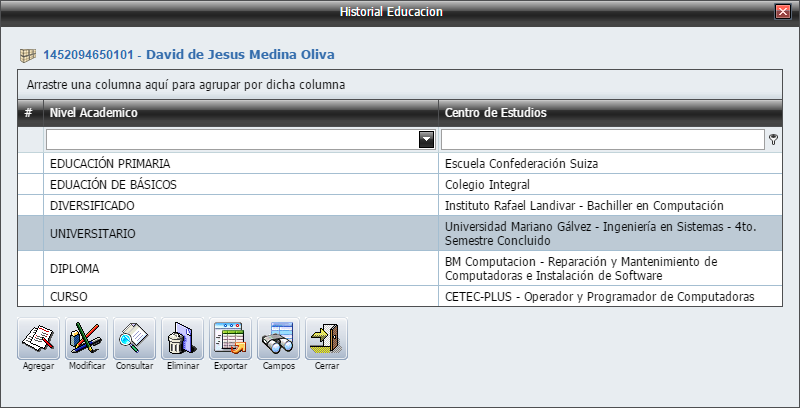Image resolution: width=800 pixels, height=408 pixels.
Task: Click the Centro de Estudios filter field
Action: tap(603, 140)
